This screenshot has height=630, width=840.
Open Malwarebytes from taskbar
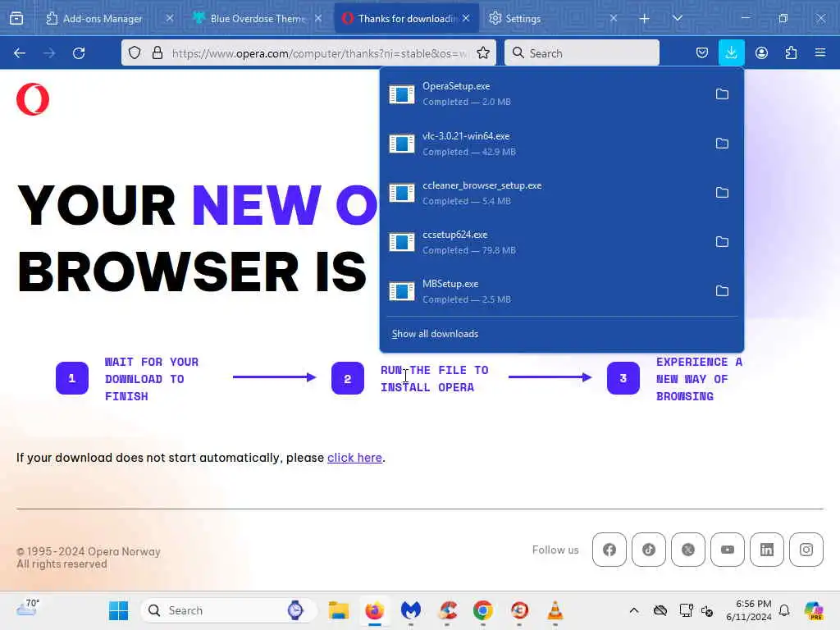tap(411, 610)
